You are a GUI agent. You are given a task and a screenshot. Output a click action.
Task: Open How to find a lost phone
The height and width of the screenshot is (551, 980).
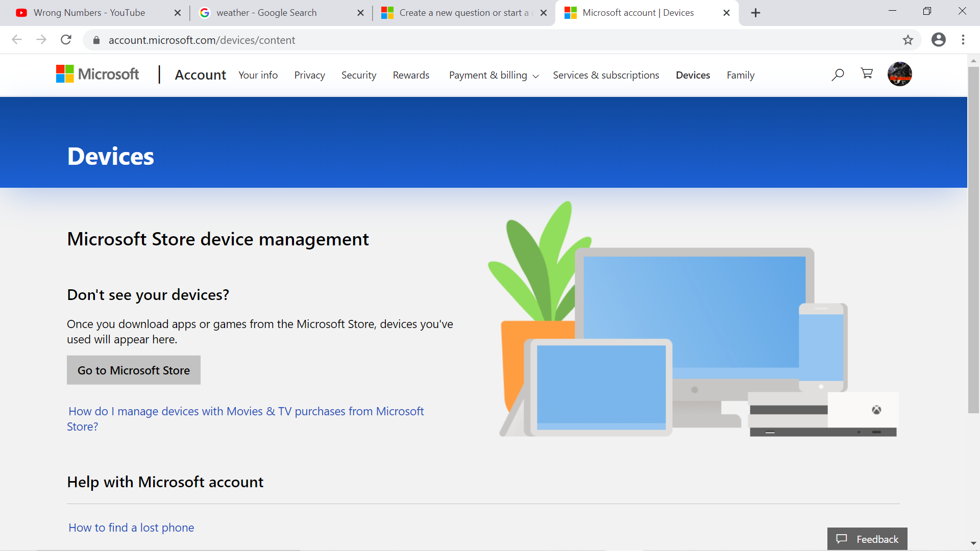click(131, 528)
